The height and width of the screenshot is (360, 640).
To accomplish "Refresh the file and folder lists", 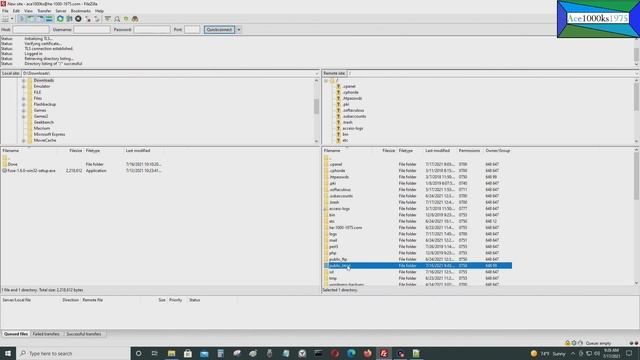I will (x=60, y=19).
